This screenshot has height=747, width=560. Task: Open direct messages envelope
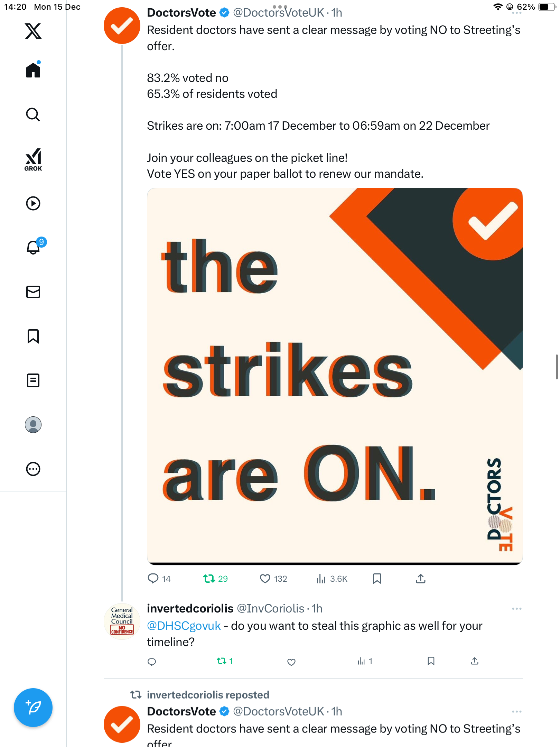33,292
